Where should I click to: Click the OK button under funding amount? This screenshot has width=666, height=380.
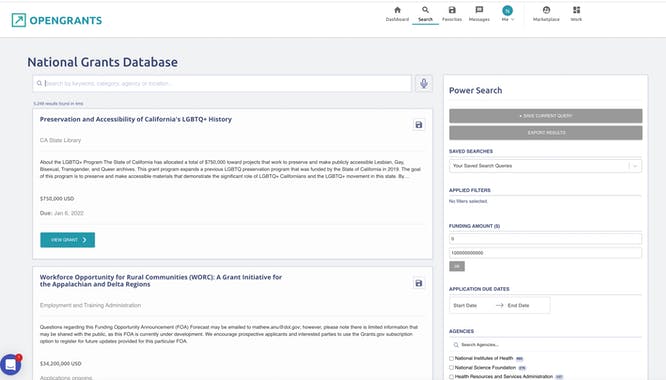click(457, 266)
